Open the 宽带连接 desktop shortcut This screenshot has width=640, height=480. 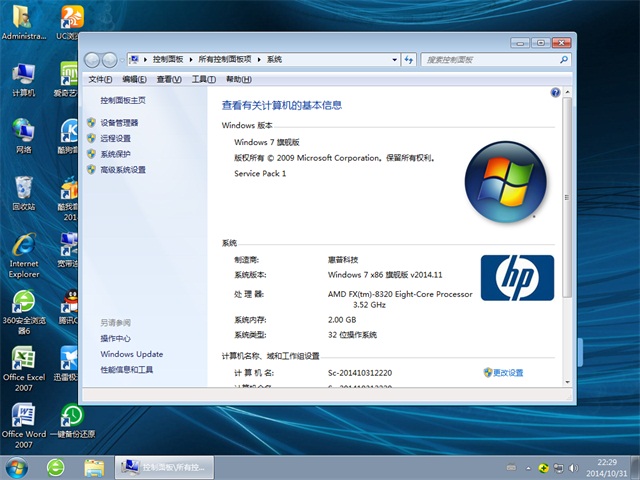[69, 250]
